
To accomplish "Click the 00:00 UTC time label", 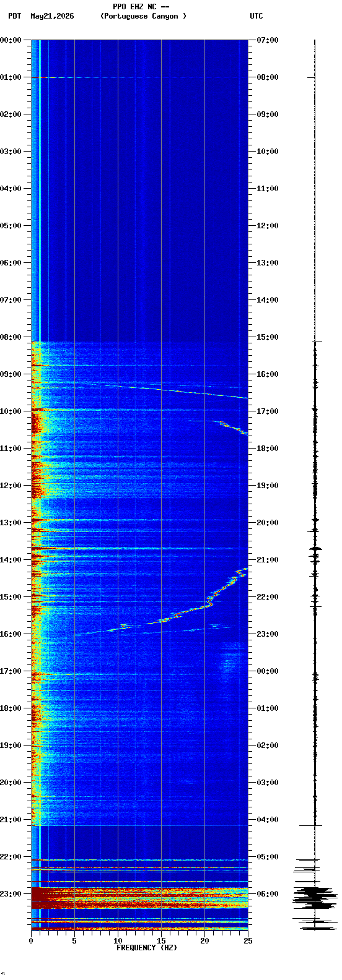I will (267, 671).
